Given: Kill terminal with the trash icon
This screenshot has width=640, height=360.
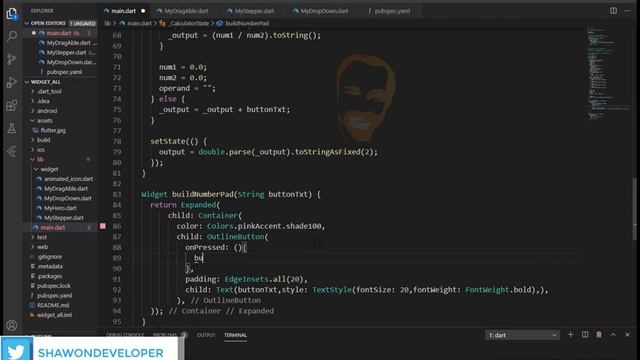Looking at the screenshot, I should [x=599, y=335].
